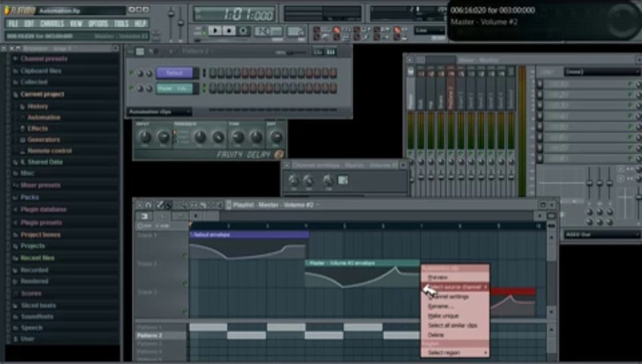This screenshot has width=642, height=364.
Task: Click the fadeout envelope clip title
Action: click(249, 235)
